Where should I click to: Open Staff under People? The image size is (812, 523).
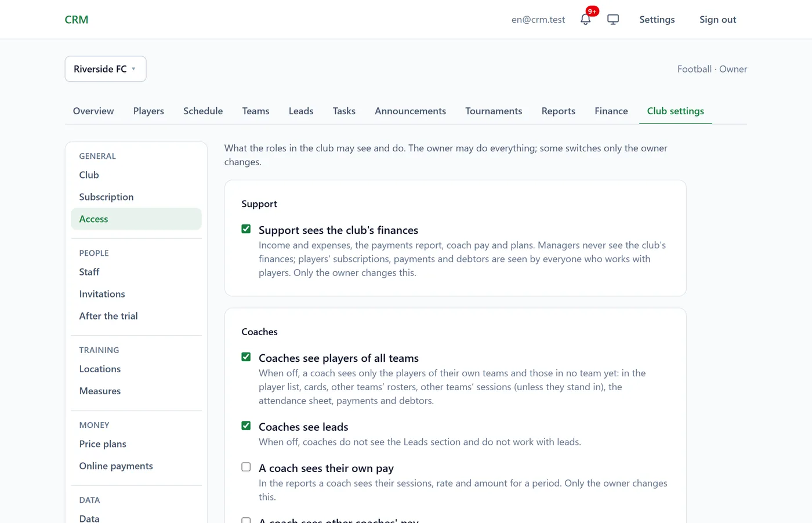click(x=136, y=272)
